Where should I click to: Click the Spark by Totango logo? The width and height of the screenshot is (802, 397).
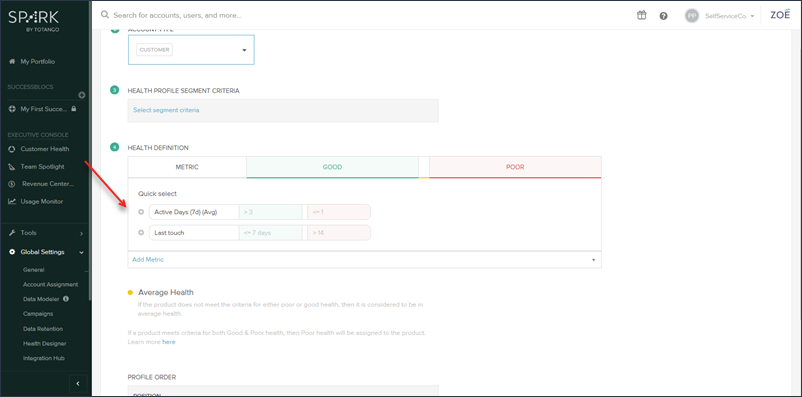pyautogui.click(x=33, y=21)
